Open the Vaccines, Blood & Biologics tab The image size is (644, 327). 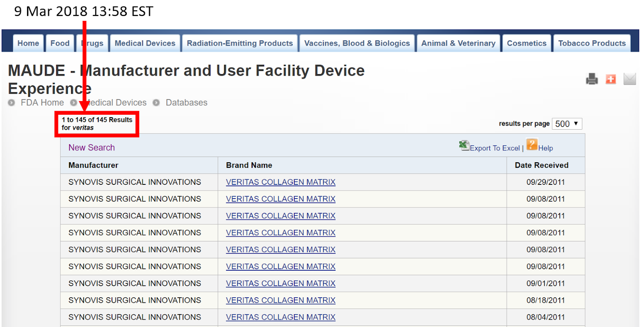coord(357,43)
